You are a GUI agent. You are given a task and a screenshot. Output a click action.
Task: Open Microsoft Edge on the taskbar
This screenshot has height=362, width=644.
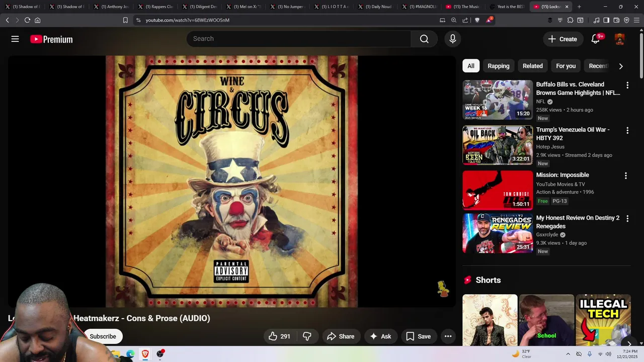[x=130, y=354]
